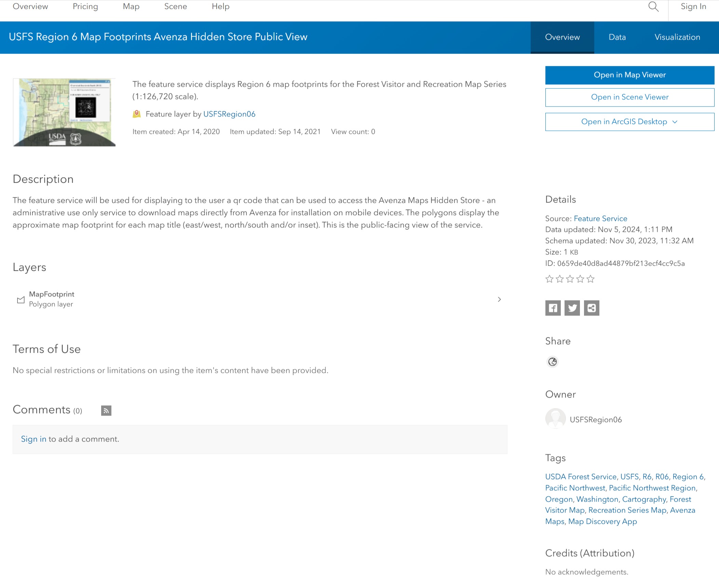
Task: Open the Pricing menu item
Action: tap(85, 6)
